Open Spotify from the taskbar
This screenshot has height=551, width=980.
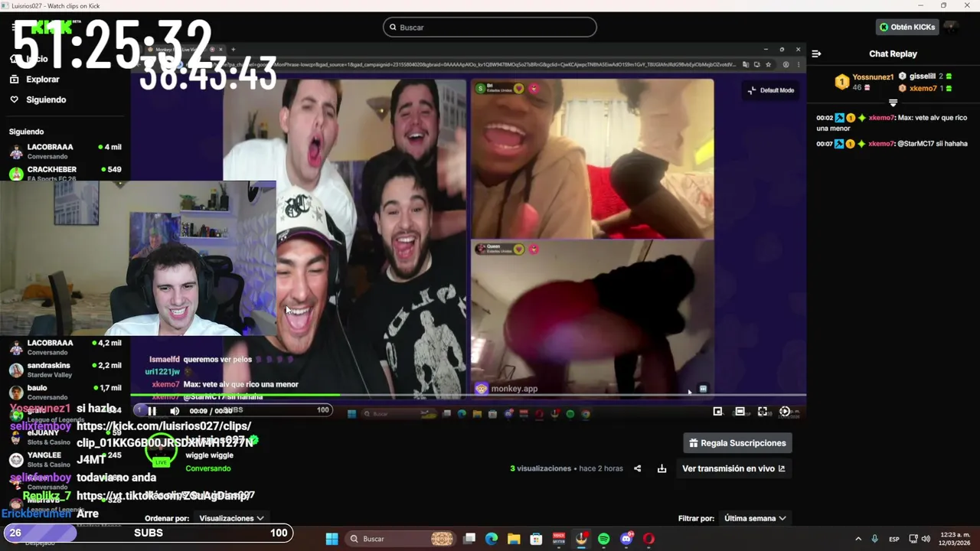click(604, 539)
